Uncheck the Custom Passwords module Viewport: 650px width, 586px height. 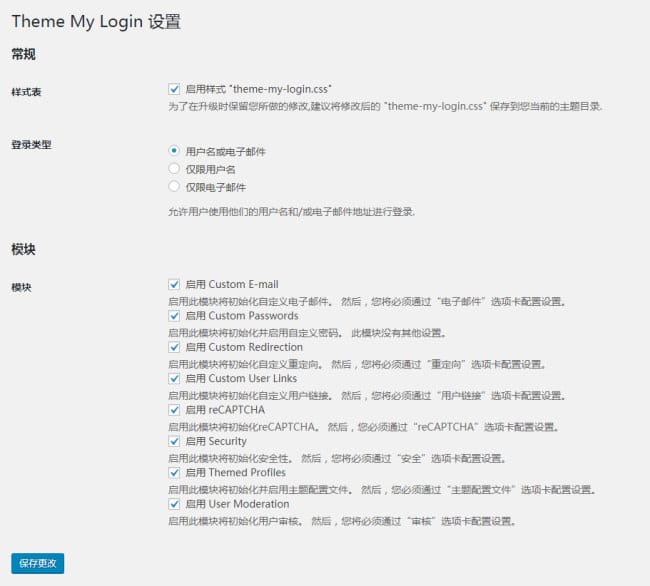(174, 316)
